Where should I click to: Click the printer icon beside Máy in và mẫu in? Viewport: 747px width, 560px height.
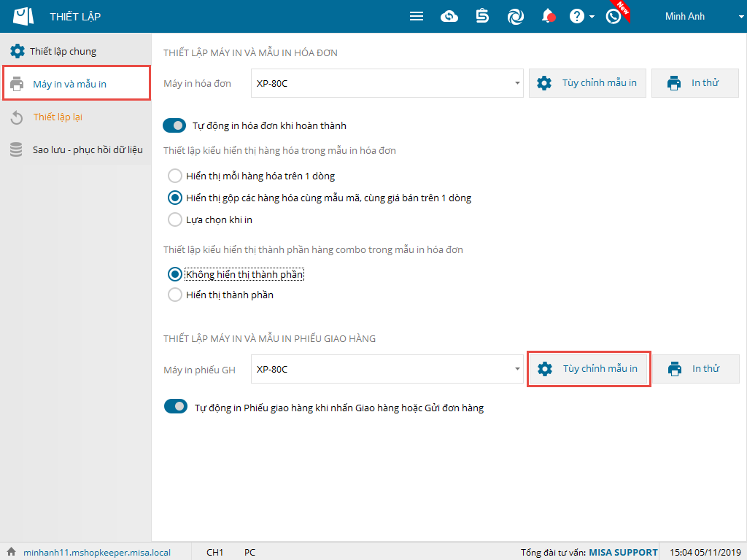[18, 84]
